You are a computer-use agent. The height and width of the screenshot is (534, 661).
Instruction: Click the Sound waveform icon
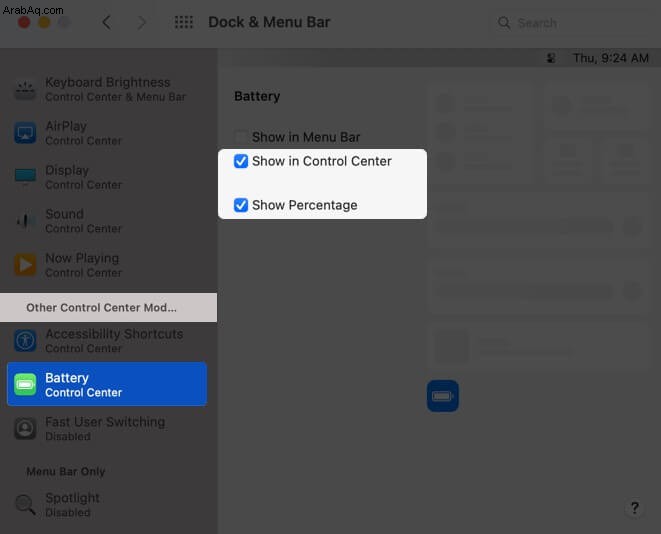click(25, 221)
